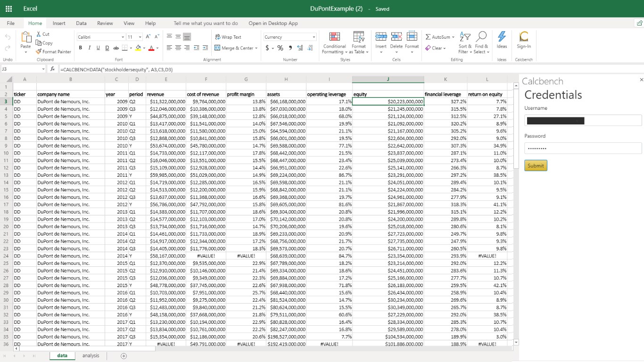Switch to the Review ribbon tab
The image size is (644, 362).
click(105, 23)
